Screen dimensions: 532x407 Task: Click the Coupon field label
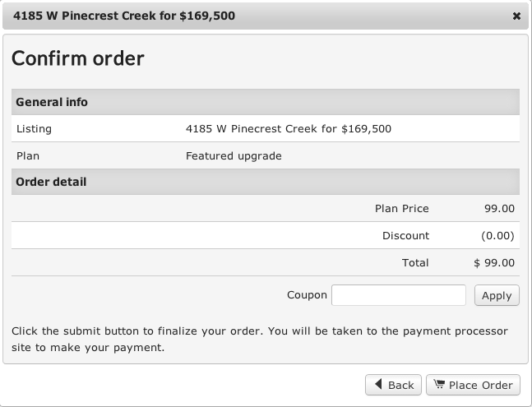(x=307, y=295)
